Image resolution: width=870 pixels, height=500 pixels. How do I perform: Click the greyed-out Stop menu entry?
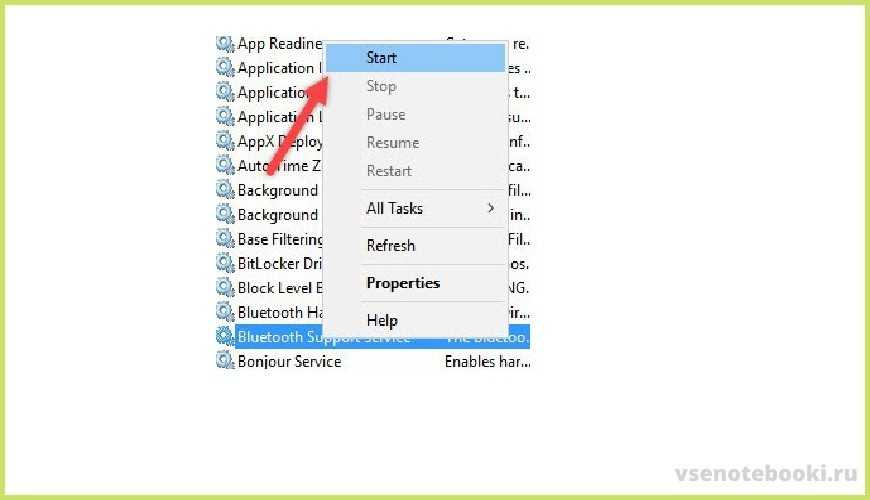[381, 87]
